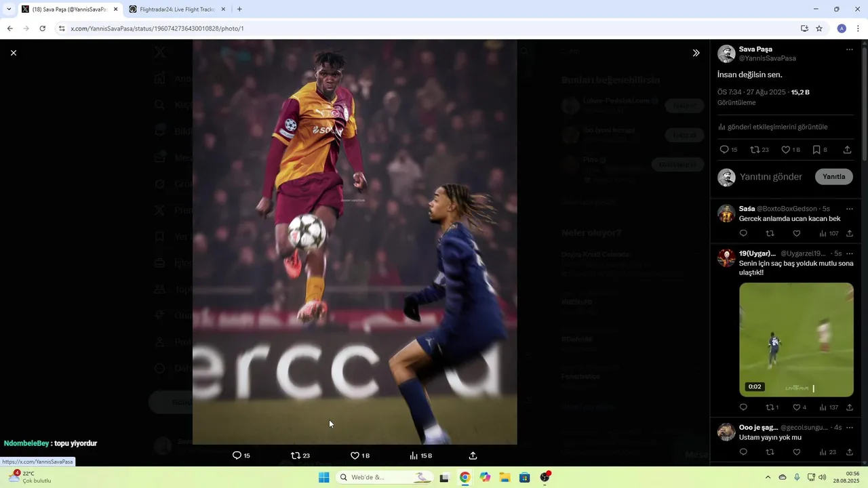The height and width of the screenshot is (488, 868).
Task: View analytics for Ooo je şag's comment showing 23
Action: point(827,452)
